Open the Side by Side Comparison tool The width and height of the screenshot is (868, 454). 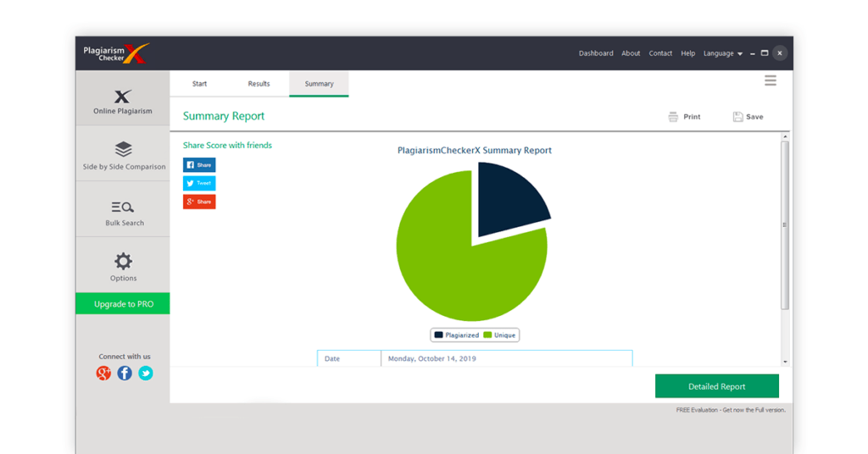pos(124,155)
